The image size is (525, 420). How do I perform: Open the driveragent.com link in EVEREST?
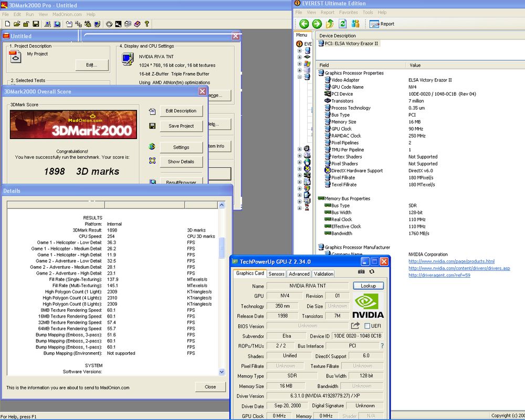click(x=439, y=275)
